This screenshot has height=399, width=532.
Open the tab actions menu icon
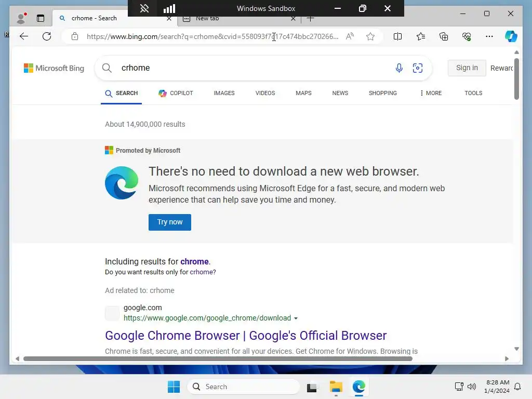[41, 18]
